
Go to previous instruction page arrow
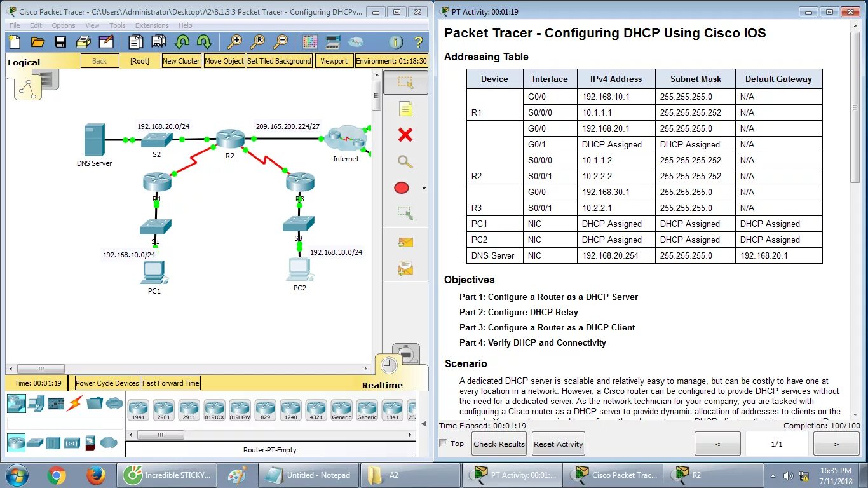coord(717,444)
